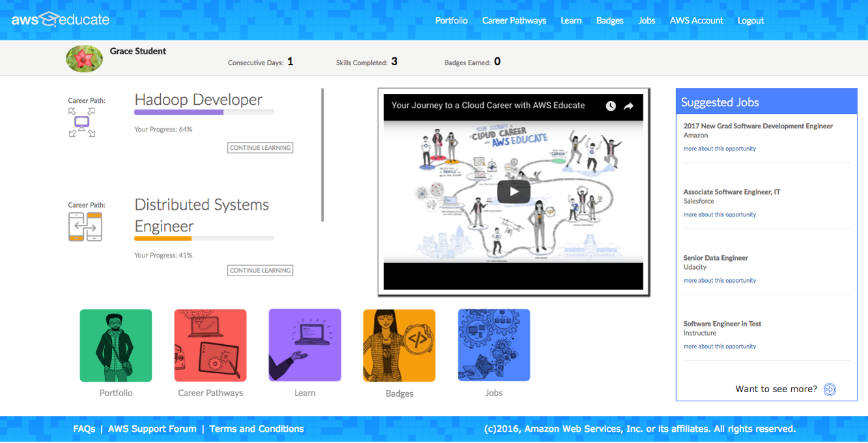Open the FAQs footer link
This screenshot has height=443, width=868.
(x=84, y=429)
